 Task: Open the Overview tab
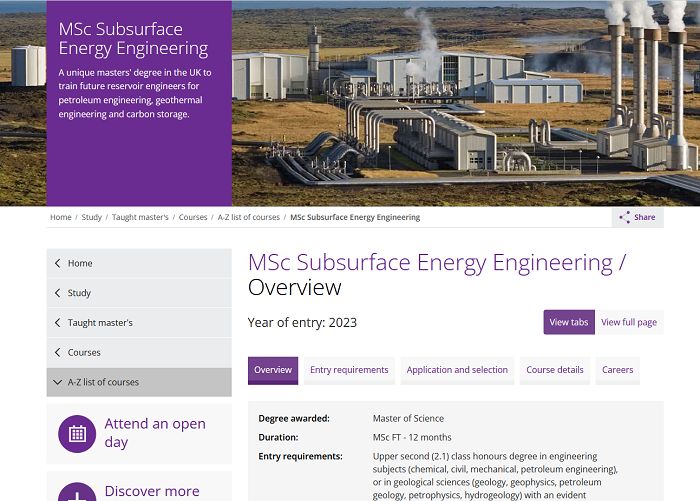pos(273,370)
